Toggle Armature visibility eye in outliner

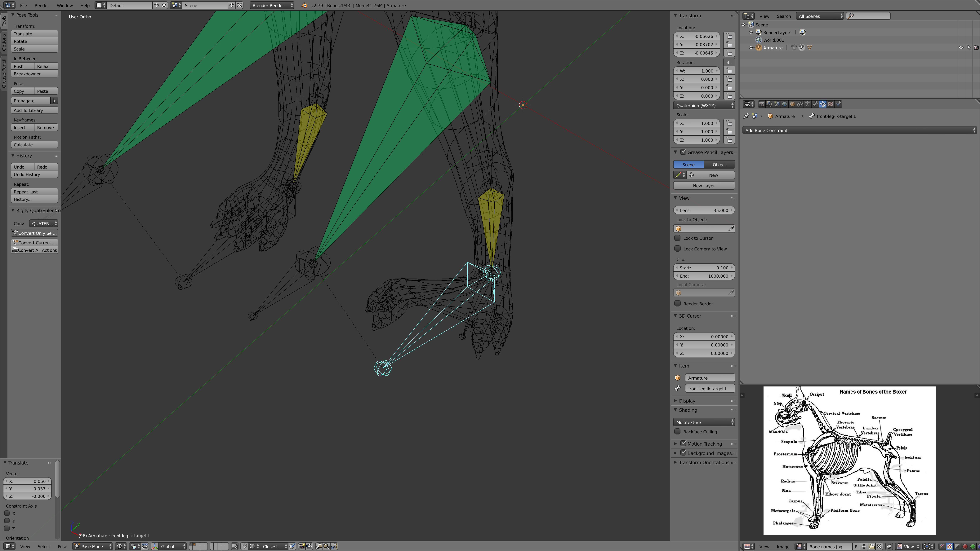coord(961,48)
